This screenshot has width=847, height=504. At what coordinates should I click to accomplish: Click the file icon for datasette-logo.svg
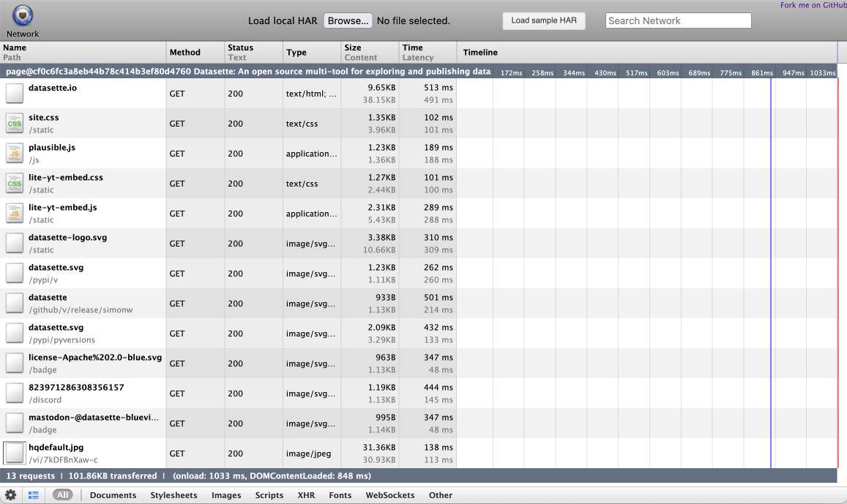point(15,244)
